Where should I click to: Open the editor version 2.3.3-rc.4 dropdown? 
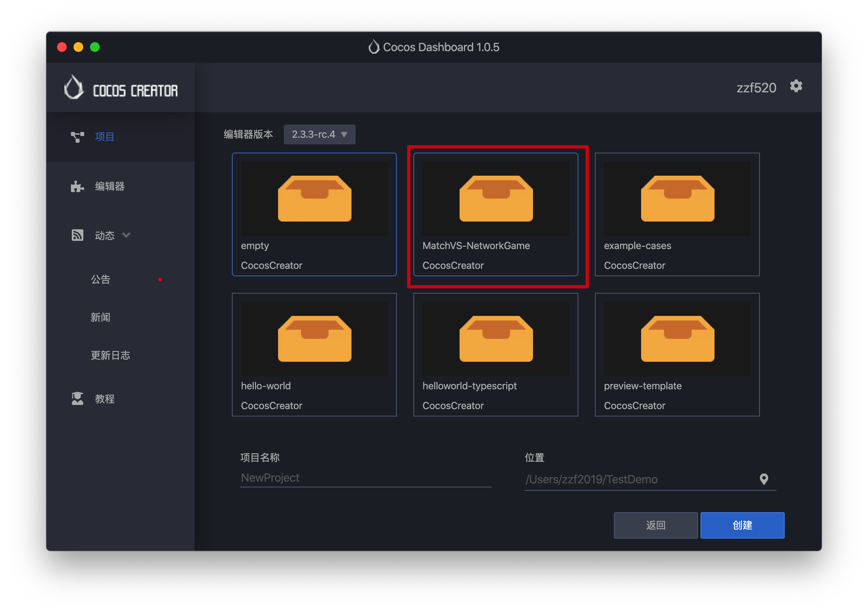pyautogui.click(x=319, y=134)
